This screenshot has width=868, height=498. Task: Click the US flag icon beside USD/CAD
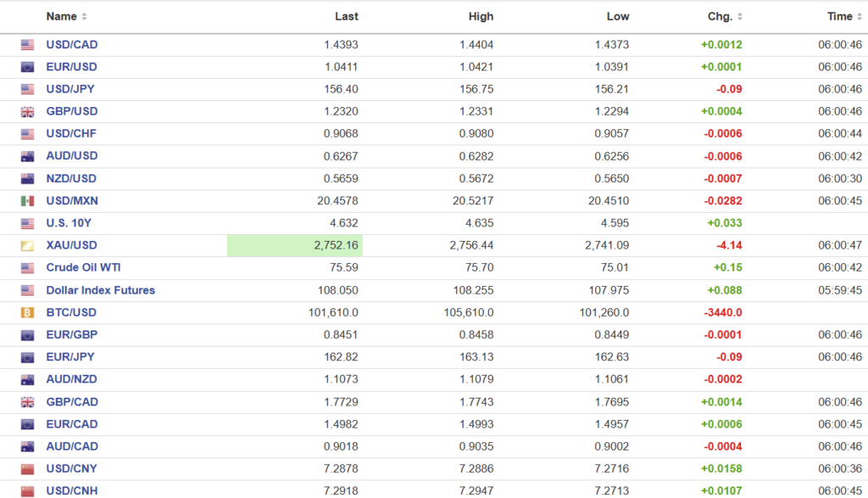click(27, 45)
